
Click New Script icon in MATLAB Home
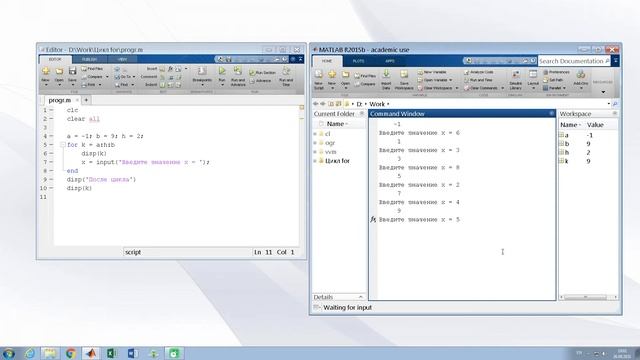click(318, 74)
